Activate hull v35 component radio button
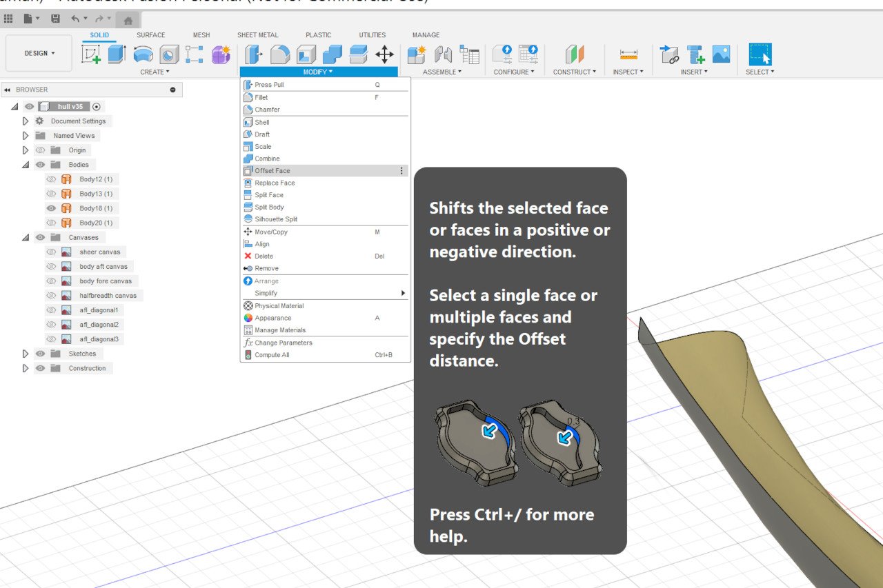883x588 pixels. pyautogui.click(x=97, y=107)
